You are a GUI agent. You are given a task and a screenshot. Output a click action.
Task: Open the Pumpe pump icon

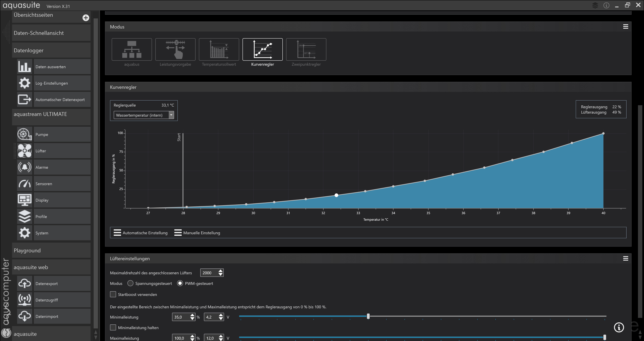coord(24,134)
